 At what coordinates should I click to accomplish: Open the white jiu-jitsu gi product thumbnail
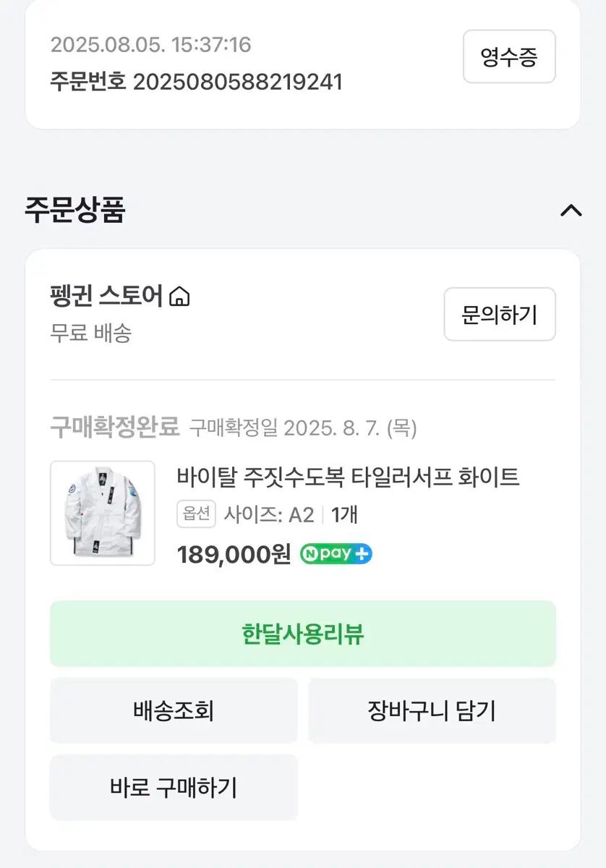tap(102, 513)
